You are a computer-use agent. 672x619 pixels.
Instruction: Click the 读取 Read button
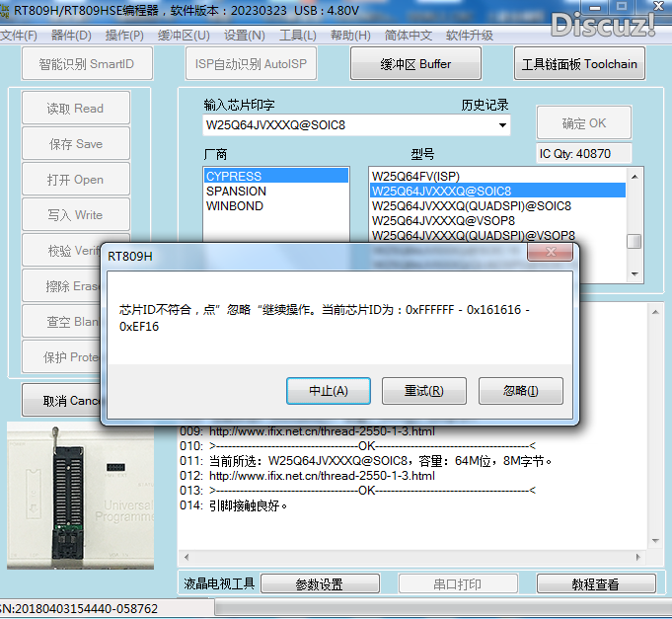click(76, 108)
